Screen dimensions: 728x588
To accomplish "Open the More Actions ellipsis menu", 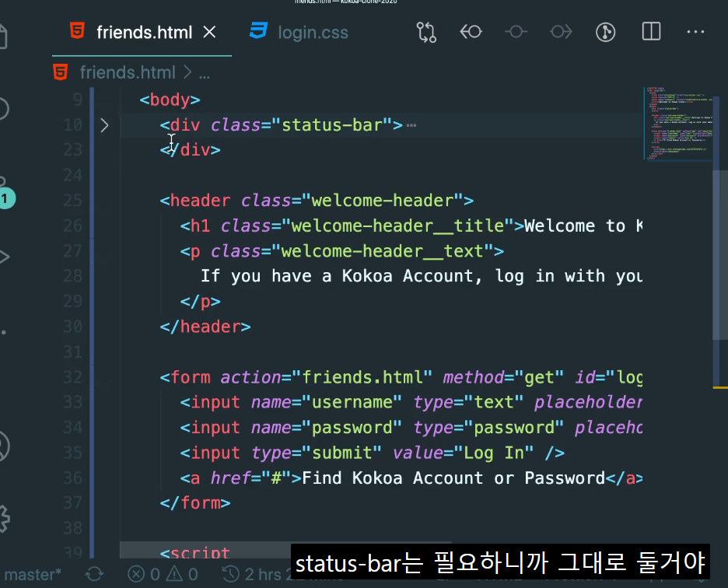I will coord(695,32).
